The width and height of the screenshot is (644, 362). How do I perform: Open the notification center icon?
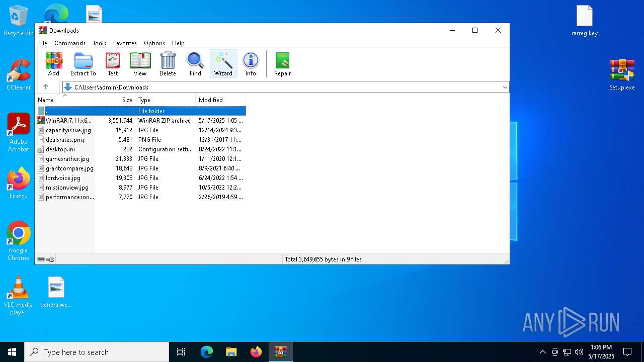point(627,352)
